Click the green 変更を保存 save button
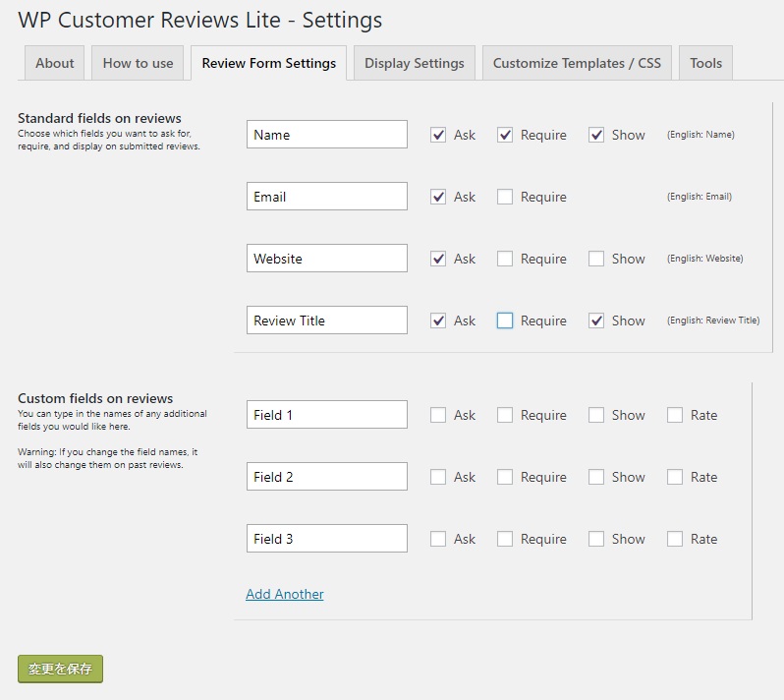This screenshot has height=700, width=784. (61, 669)
